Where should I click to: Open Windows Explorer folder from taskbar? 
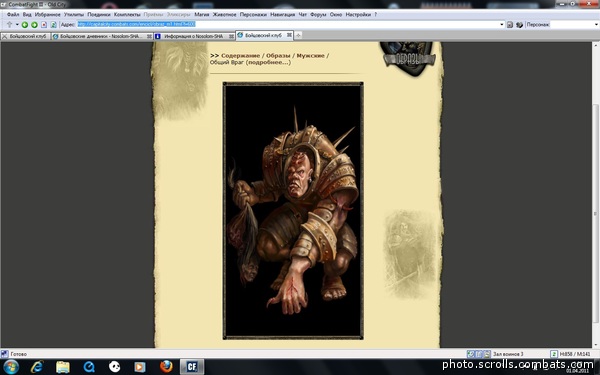pyautogui.click(x=63, y=367)
